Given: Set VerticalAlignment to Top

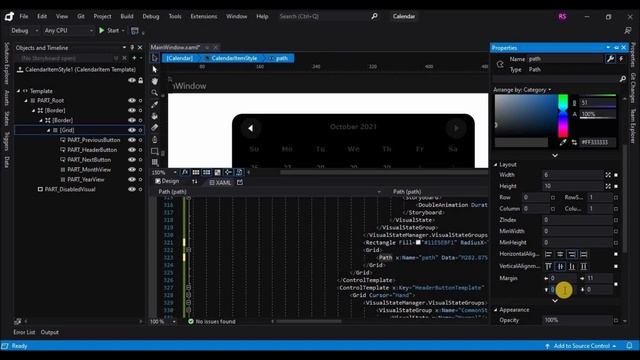Looking at the screenshot, I should pyautogui.click(x=549, y=266).
